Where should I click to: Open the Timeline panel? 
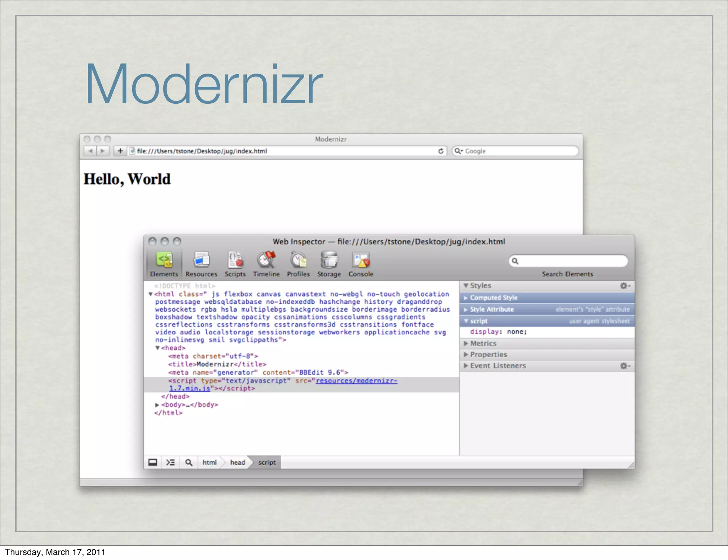(266, 264)
